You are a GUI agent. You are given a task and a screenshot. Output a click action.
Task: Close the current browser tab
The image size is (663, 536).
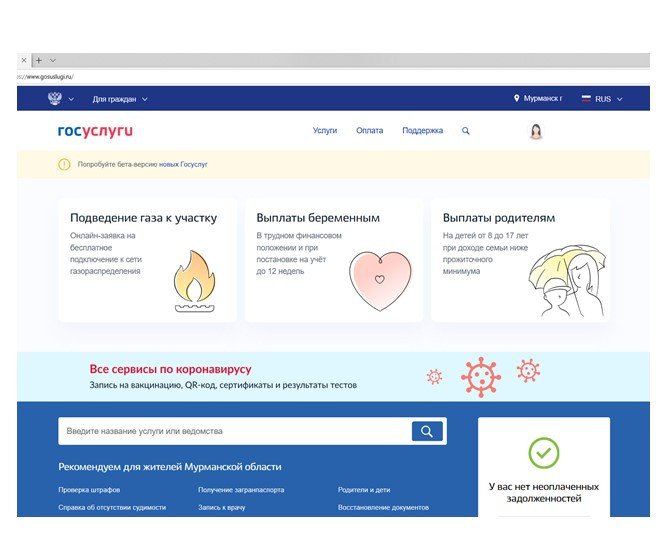pos(24,60)
